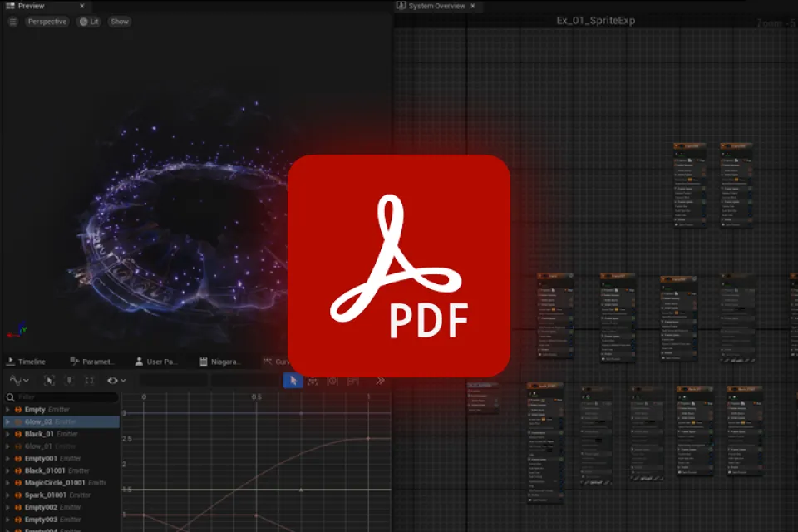Expand the Glow_02 emitter row
798x532 pixels.
7,422
